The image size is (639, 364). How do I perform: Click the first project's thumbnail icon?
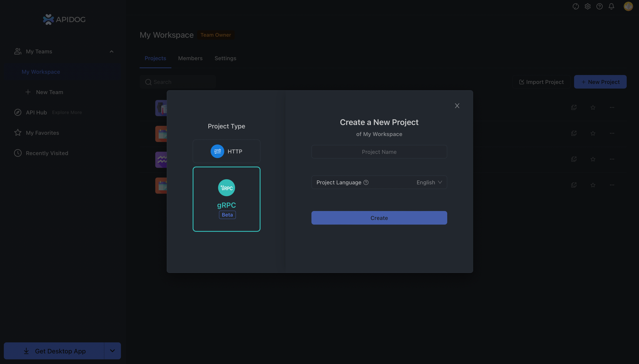(161, 108)
